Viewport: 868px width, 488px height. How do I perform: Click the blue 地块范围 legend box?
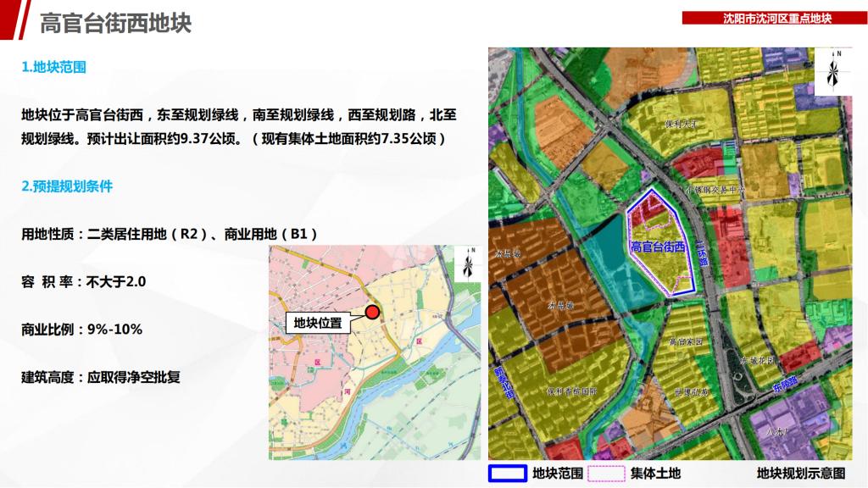tap(507, 474)
